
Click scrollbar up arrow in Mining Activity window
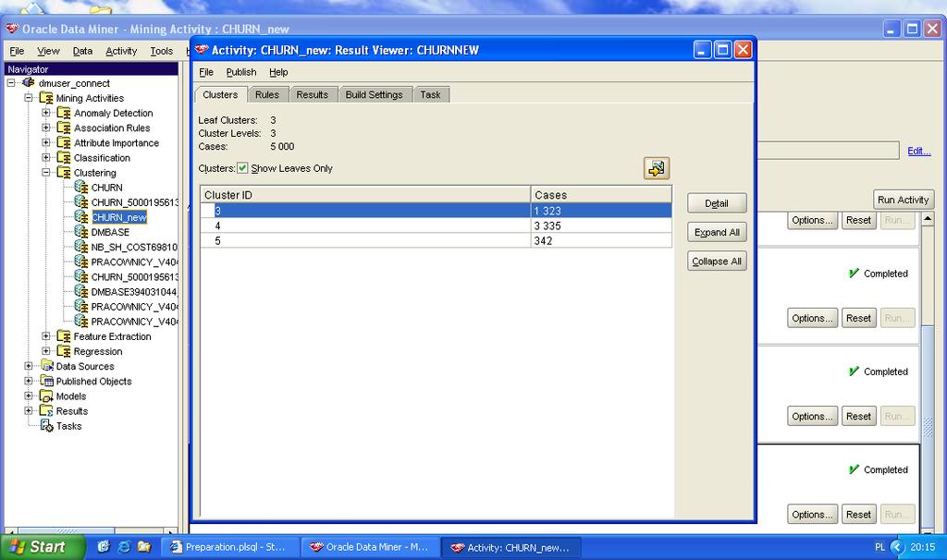coord(928,218)
